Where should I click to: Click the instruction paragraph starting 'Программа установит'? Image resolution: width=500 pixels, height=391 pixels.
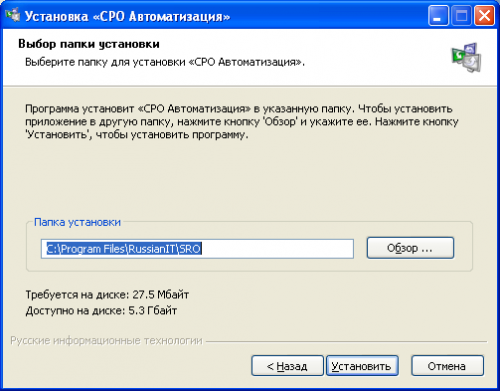pyautogui.click(x=242, y=122)
